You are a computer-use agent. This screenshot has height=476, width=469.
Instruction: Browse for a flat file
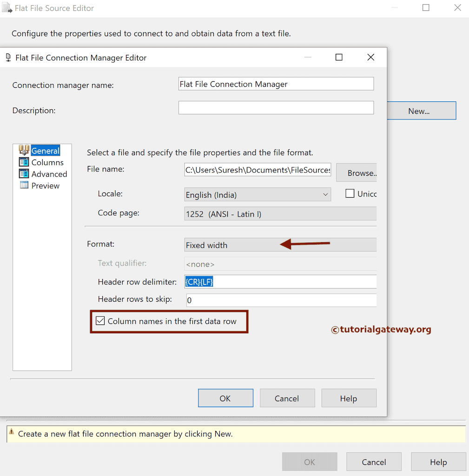[357, 173]
